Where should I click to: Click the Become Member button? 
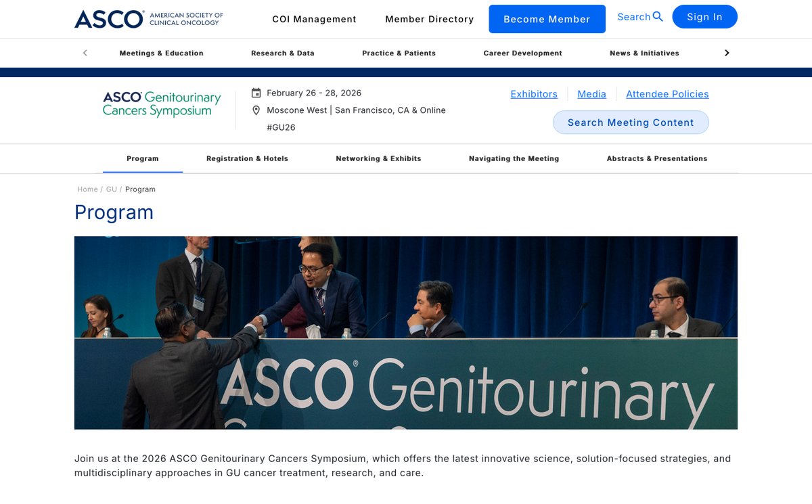[x=547, y=19]
